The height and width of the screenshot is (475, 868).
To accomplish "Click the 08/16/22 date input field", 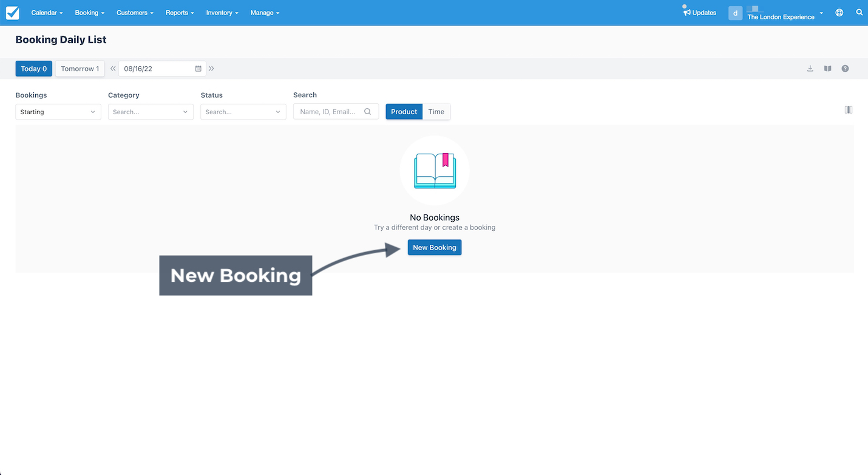I will (162, 69).
